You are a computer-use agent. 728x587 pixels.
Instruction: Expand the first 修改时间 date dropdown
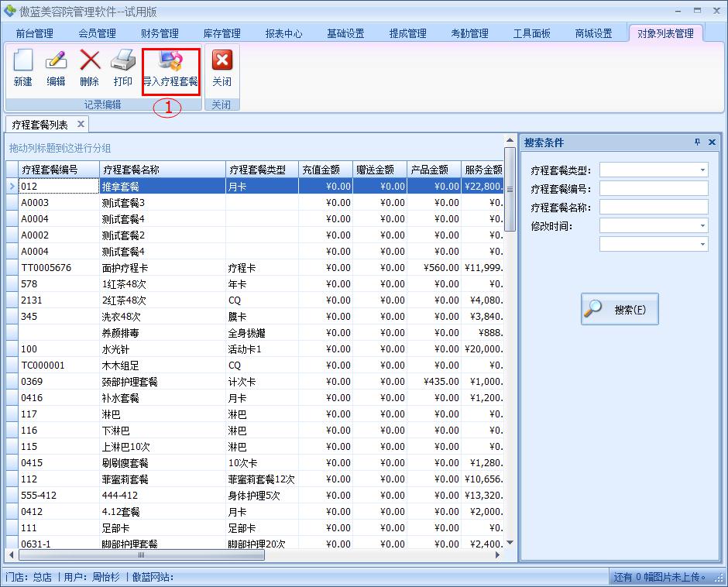pyautogui.click(x=702, y=225)
